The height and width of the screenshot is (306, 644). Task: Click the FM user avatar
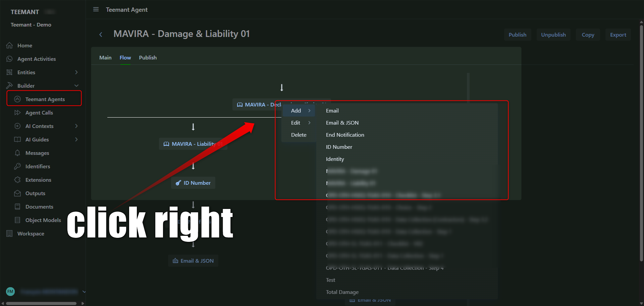[10, 292]
